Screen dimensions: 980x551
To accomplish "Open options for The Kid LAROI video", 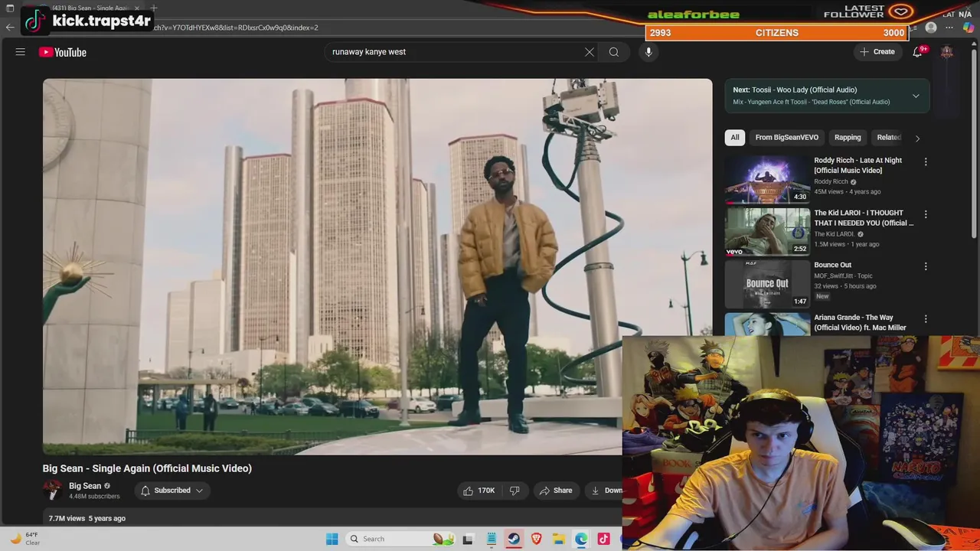I will (926, 214).
